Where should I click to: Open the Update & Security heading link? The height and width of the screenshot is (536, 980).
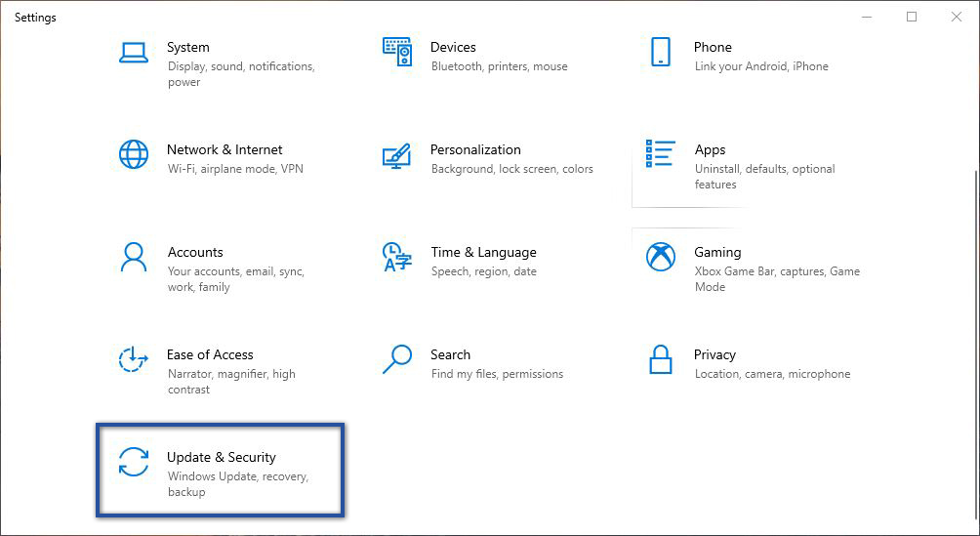(x=222, y=457)
